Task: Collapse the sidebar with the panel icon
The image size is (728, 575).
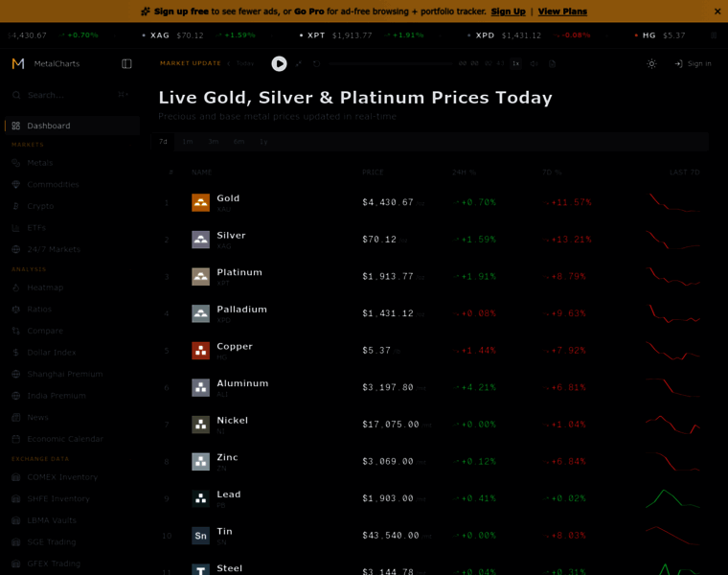Action: pyautogui.click(x=126, y=64)
